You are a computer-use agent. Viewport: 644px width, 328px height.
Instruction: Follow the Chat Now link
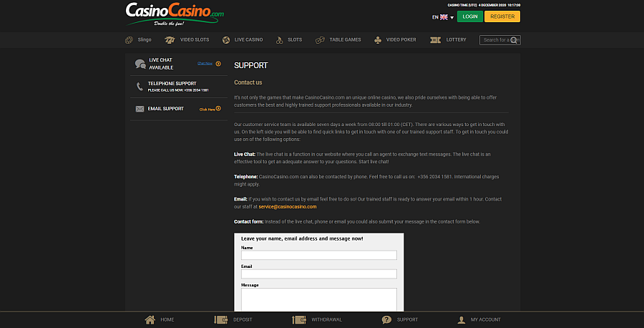[x=205, y=64]
